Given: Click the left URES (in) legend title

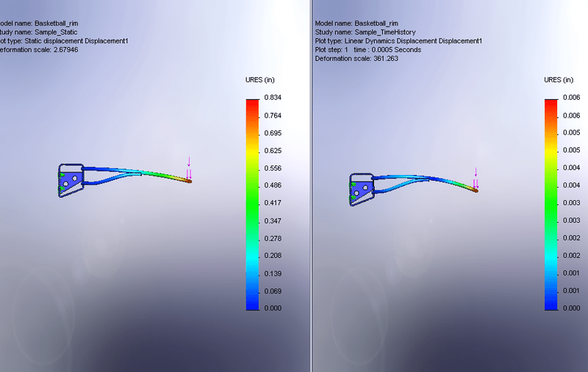Looking at the screenshot, I should click(x=259, y=79).
